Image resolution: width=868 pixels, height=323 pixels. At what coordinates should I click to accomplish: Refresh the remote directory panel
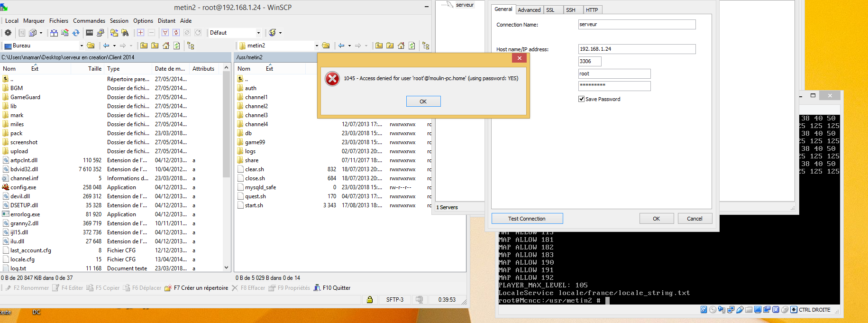point(411,46)
